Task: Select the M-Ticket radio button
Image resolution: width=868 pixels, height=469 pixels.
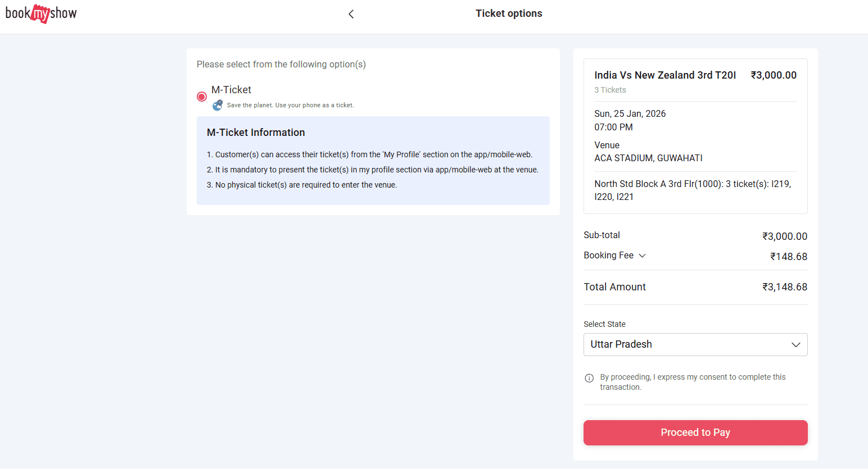Action: [x=202, y=97]
